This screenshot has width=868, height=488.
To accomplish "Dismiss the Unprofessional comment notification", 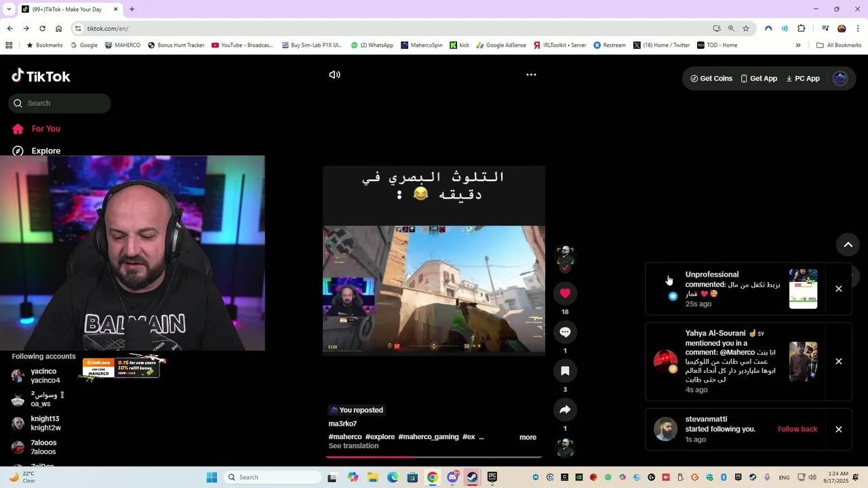I will tap(839, 289).
